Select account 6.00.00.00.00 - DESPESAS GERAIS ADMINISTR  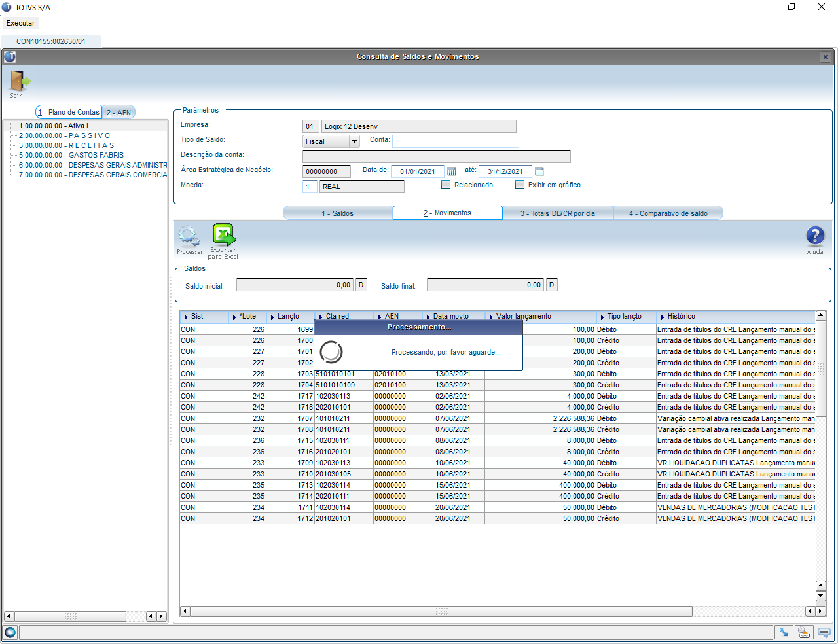click(x=93, y=165)
